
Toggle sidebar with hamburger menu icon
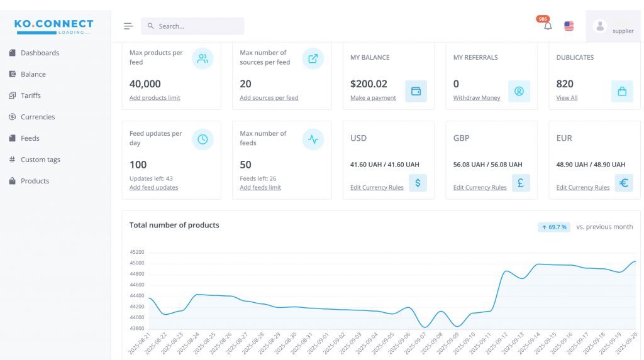tap(128, 26)
